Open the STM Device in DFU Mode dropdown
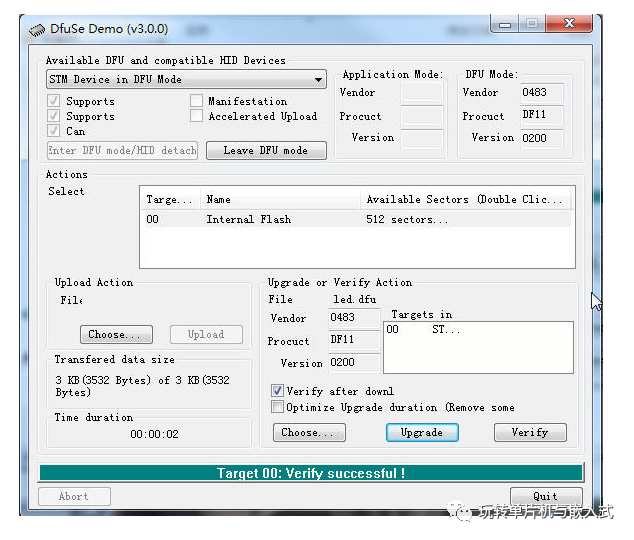Screen dimensions: 634x540 [186, 79]
